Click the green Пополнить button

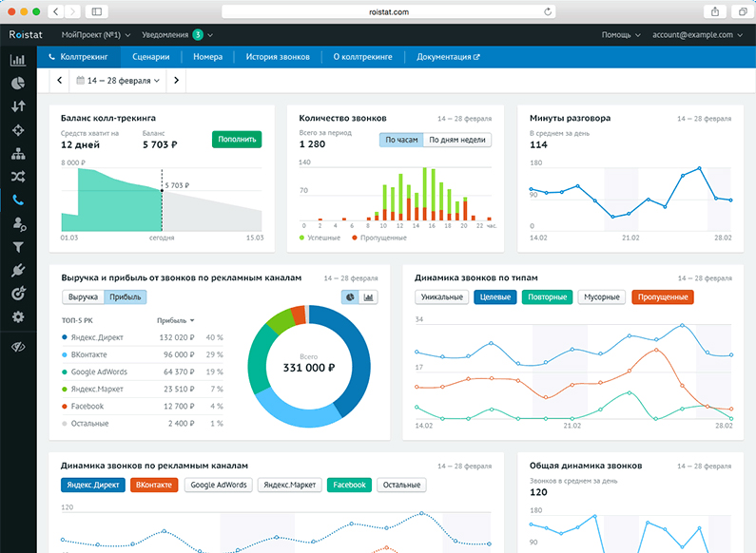tap(236, 140)
